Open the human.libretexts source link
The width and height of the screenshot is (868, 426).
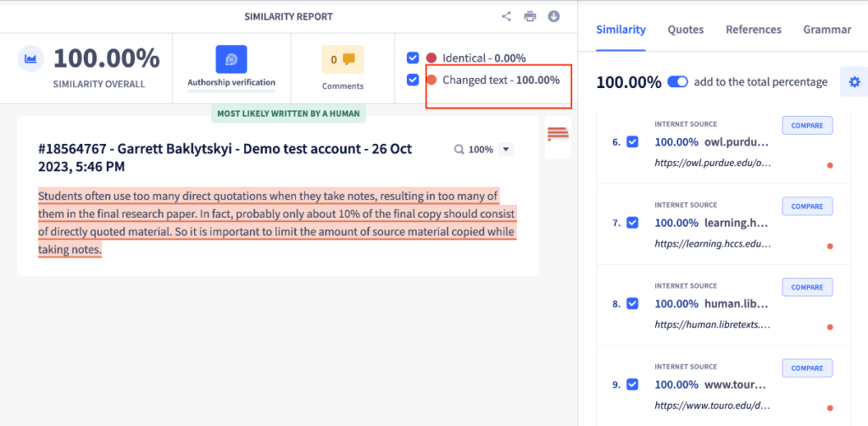coord(712,324)
